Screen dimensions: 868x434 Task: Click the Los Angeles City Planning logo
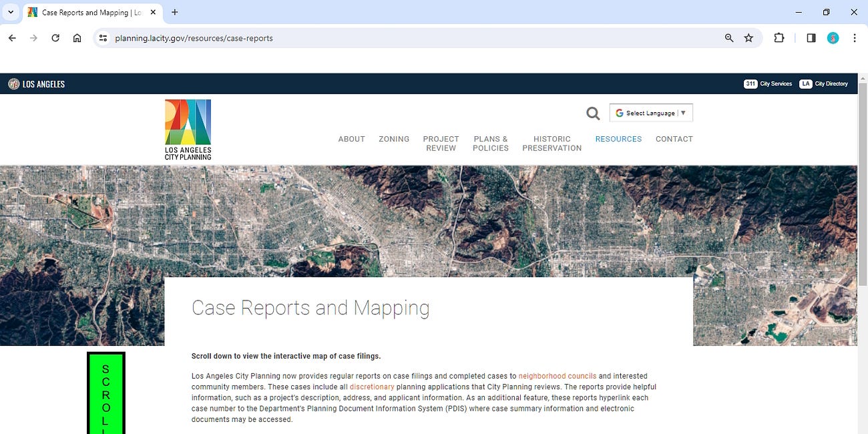(188, 130)
